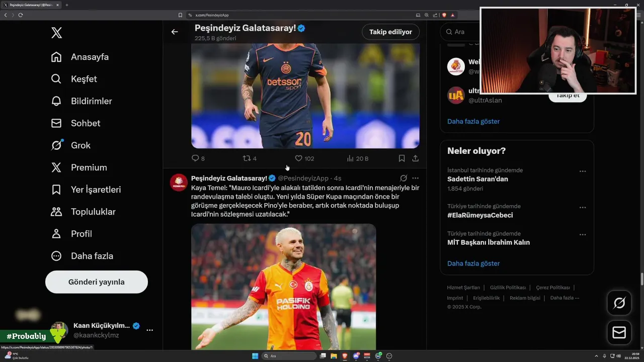Click the browser bookmark page icon
Image resolution: width=644 pixels, height=362 pixels.
coord(180,15)
